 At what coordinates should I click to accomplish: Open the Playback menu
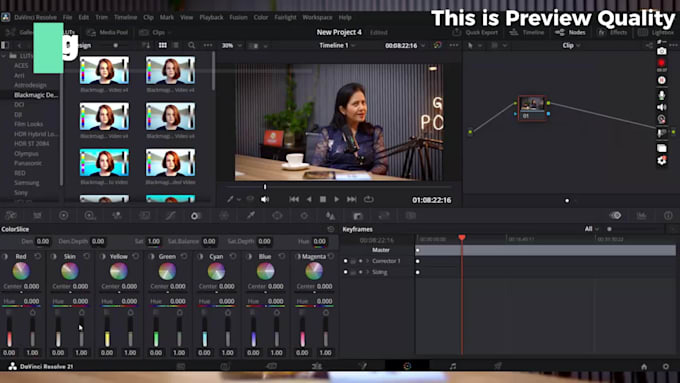pyautogui.click(x=211, y=17)
